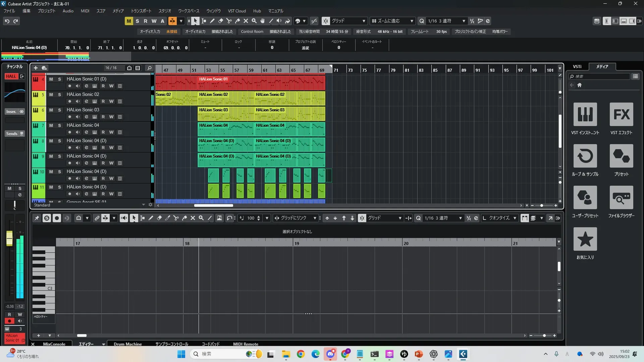The height and width of the screenshot is (362, 644).
Task: Select the Scissors split tool in top toolbar
Action: (229, 21)
